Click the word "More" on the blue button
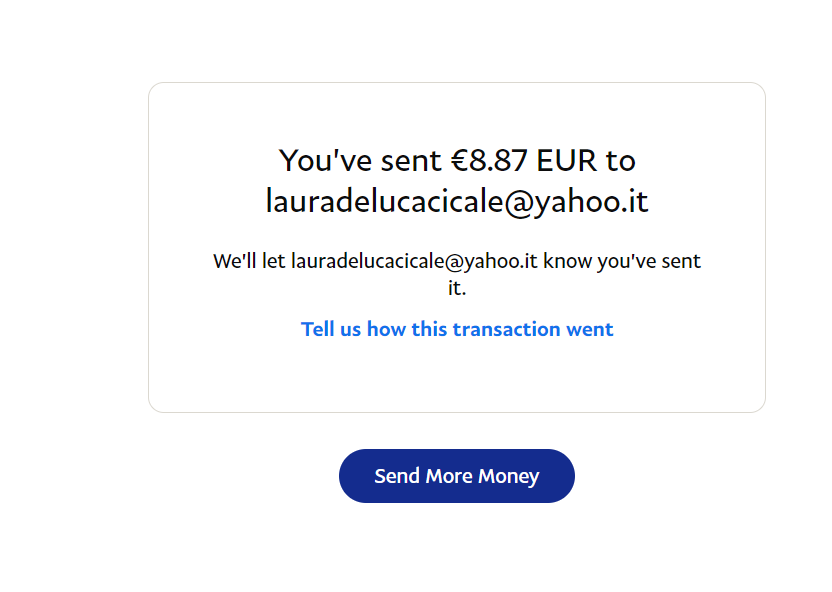 [x=449, y=476]
